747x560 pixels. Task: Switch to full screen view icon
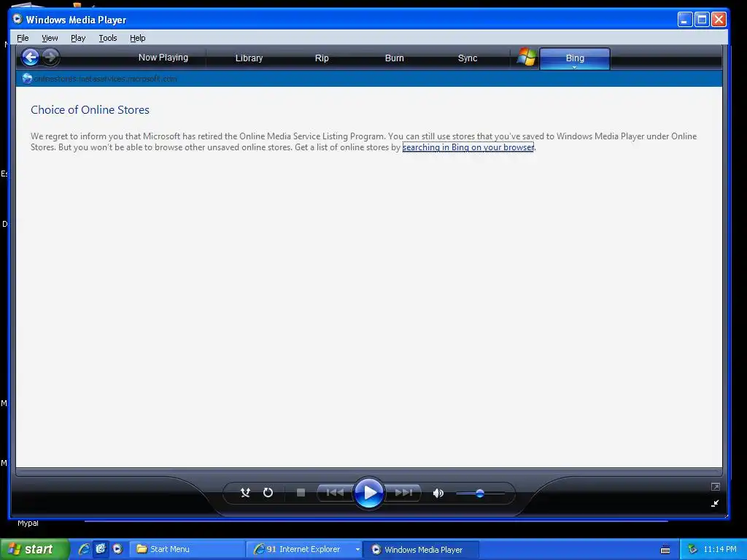(x=715, y=486)
